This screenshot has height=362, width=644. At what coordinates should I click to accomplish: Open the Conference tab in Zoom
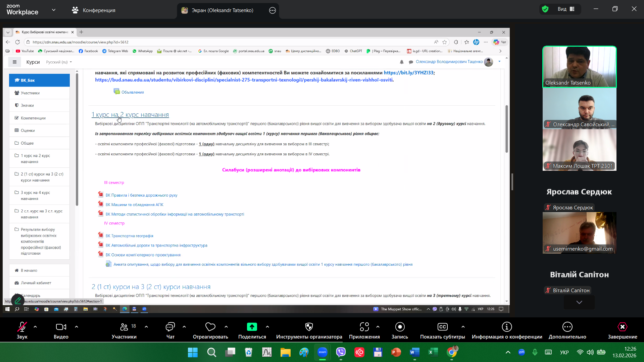(x=94, y=10)
